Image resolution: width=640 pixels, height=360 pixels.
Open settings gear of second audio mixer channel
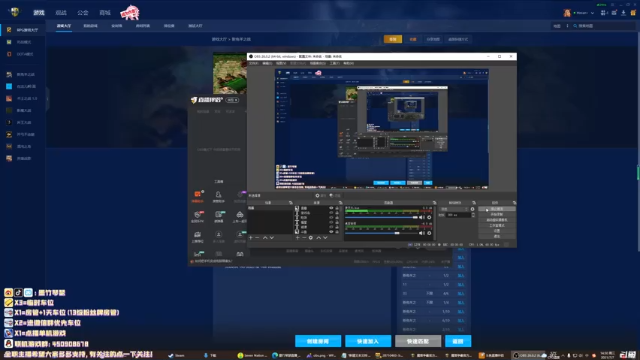429,233
